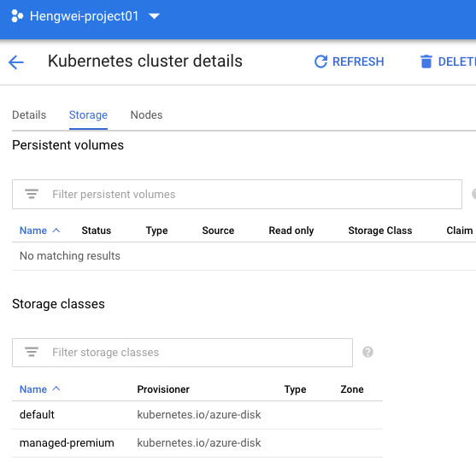Viewport: 476px width, 462px height.
Task: Toggle Name sort arrow in persistent volumes
Action: tap(56, 231)
